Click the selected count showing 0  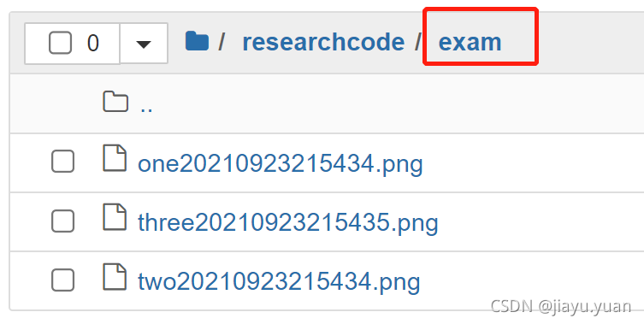tap(93, 43)
